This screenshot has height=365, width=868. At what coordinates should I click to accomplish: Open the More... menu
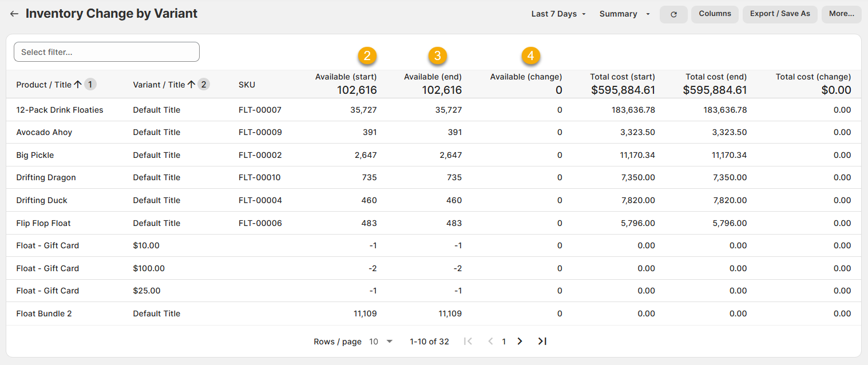[841, 14]
